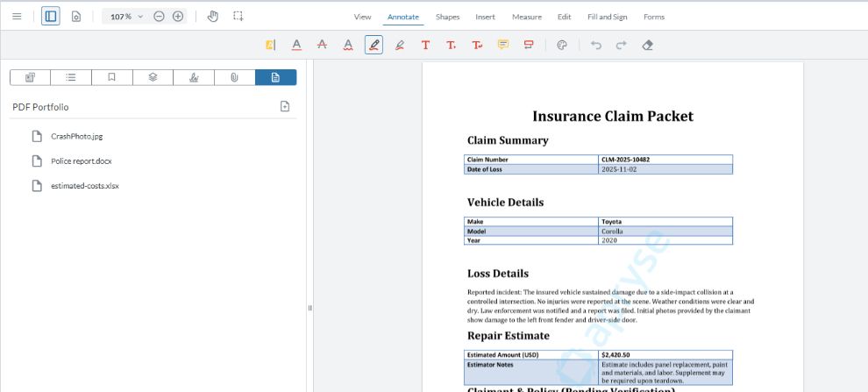Open the Outlines list panel tab

(71, 77)
